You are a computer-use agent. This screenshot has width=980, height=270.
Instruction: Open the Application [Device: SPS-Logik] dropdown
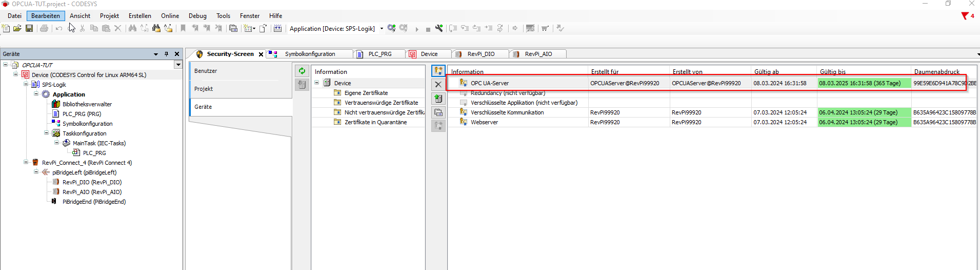pos(382,29)
